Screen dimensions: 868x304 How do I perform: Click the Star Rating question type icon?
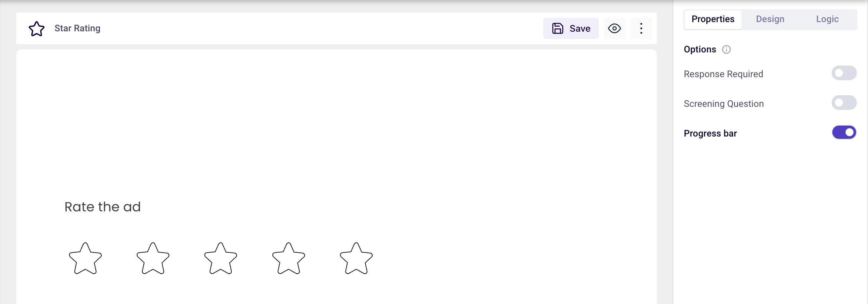click(36, 29)
